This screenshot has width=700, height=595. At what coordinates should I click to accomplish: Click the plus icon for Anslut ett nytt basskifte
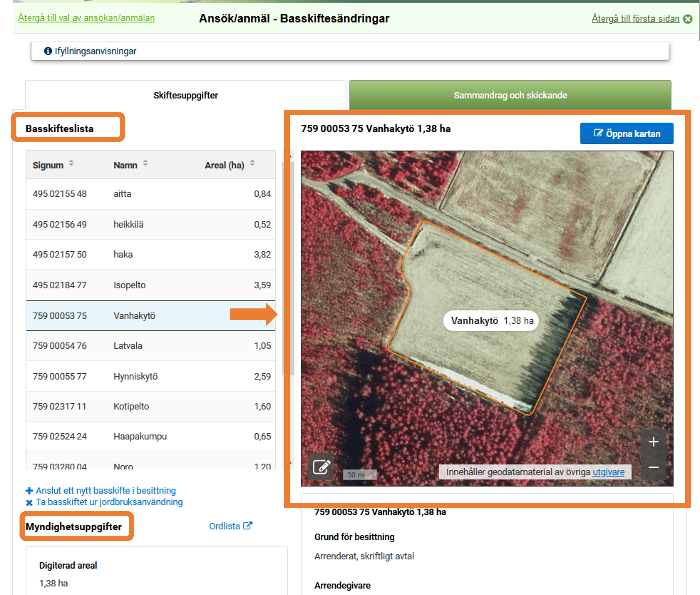click(29, 491)
